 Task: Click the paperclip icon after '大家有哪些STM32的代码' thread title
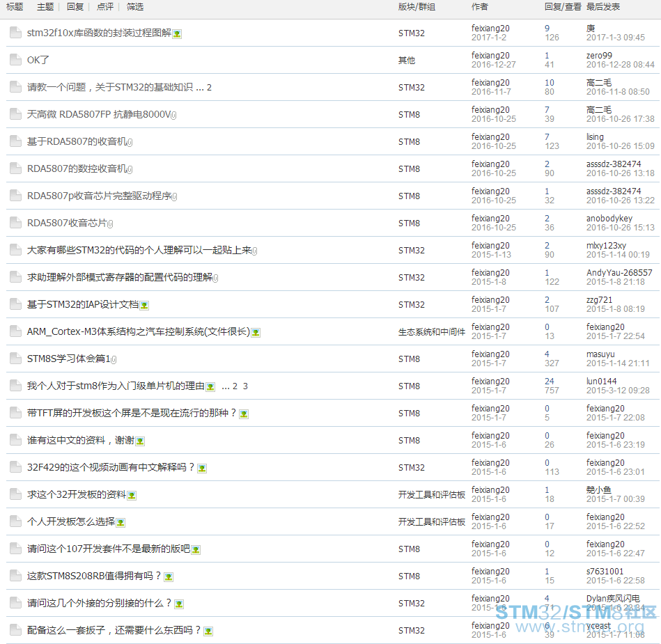pyautogui.click(x=255, y=251)
